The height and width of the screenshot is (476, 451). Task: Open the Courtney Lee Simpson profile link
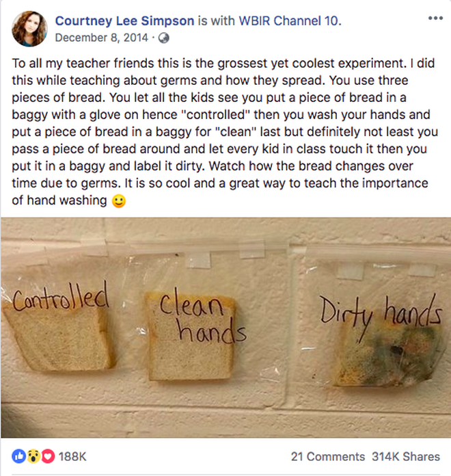click(126, 21)
